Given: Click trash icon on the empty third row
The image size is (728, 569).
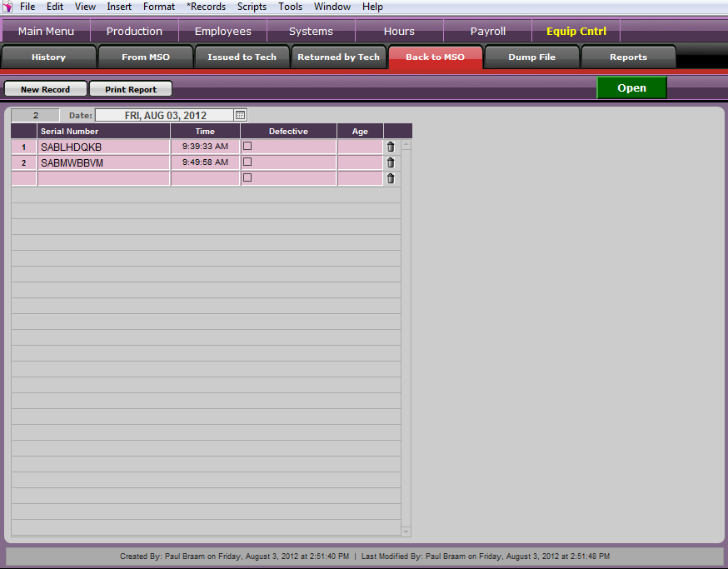Looking at the screenshot, I should click(391, 178).
